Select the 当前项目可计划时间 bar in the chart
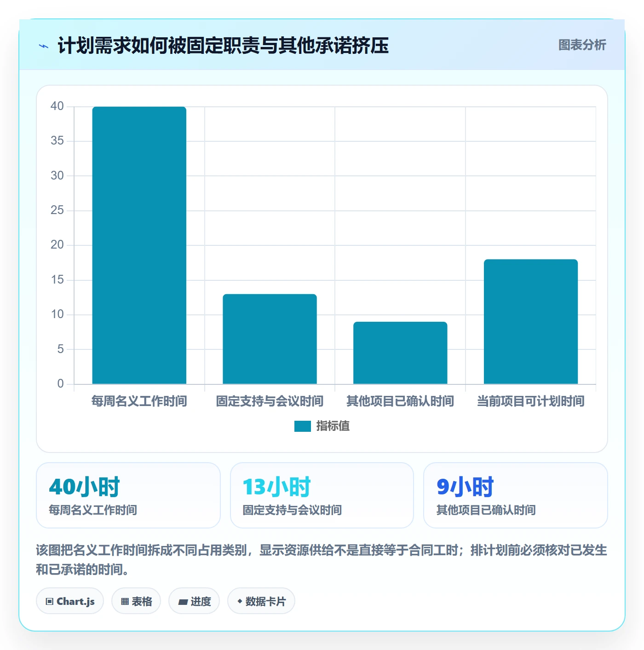644x650 pixels. (x=531, y=321)
